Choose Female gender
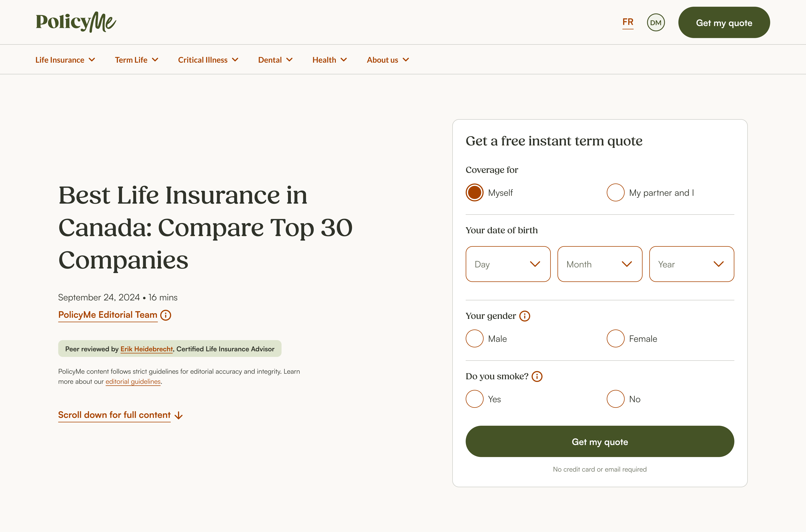 click(x=616, y=339)
